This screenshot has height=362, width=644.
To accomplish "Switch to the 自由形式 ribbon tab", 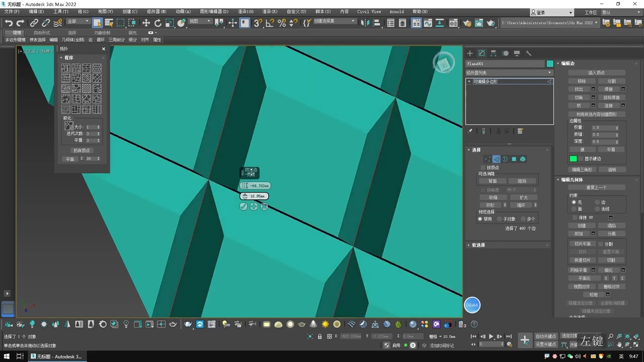I will [x=42, y=33].
